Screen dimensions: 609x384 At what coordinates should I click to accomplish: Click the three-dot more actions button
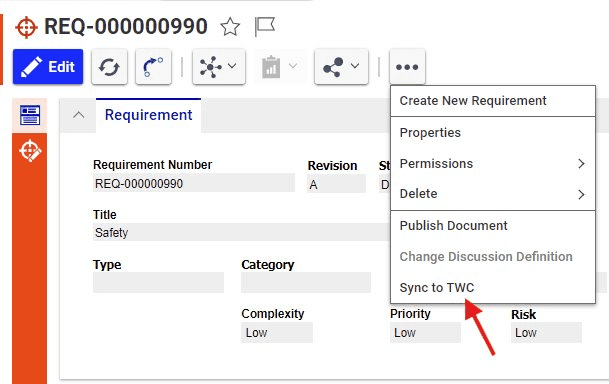[407, 67]
